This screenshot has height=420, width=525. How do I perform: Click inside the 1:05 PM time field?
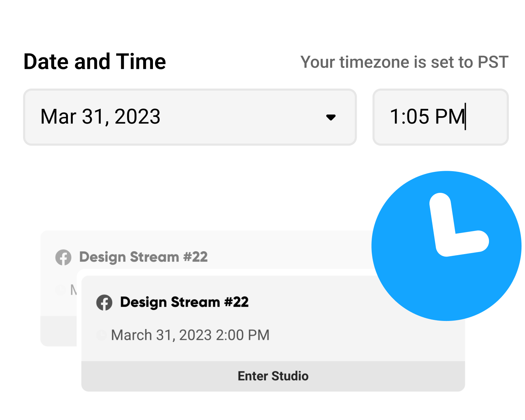point(440,117)
